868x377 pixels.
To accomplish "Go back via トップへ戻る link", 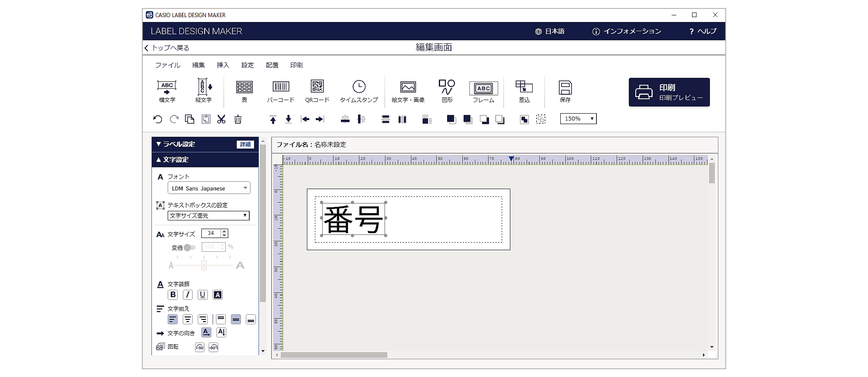I will (x=167, y=48).
